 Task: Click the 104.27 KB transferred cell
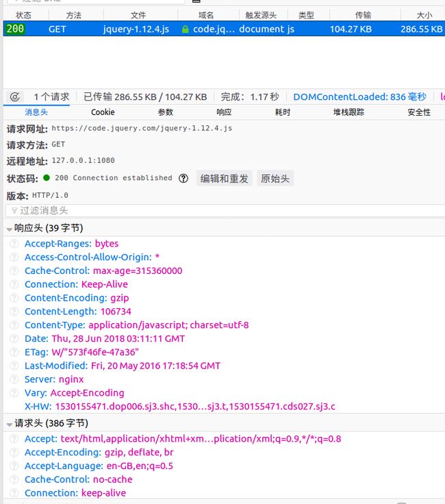coord(351,29)
